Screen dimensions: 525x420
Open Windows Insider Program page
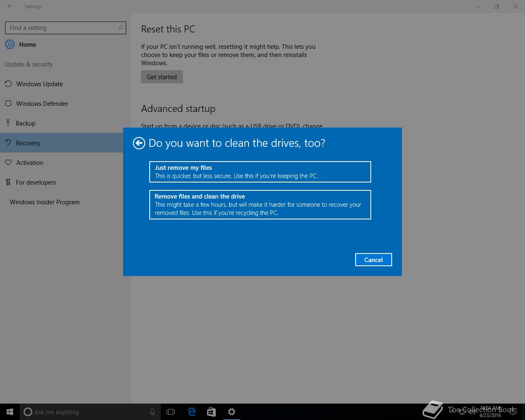[62, 202]
